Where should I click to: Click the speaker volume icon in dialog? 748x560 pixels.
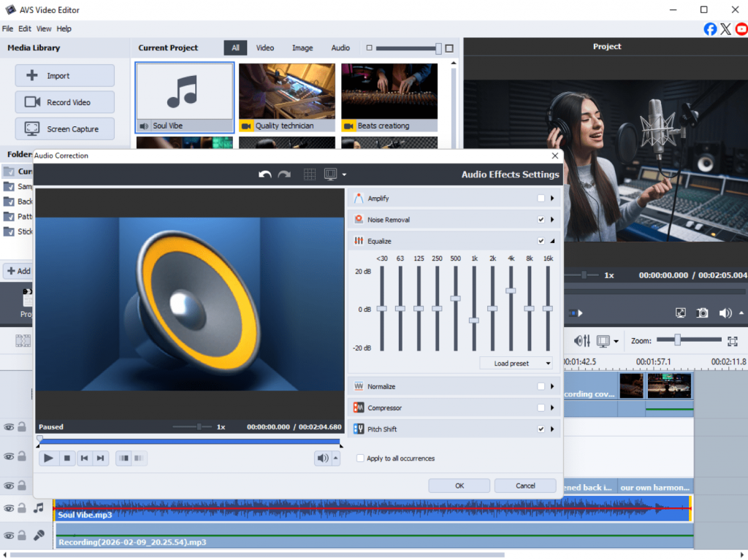(322, 458)
